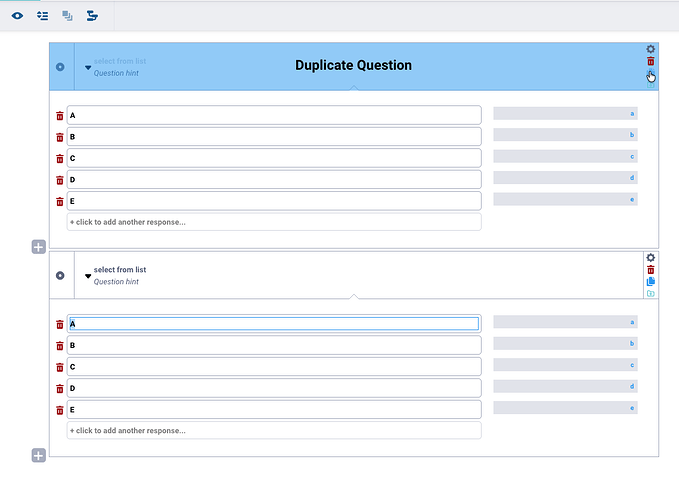Delete response B in first question

tap(60, 137)
